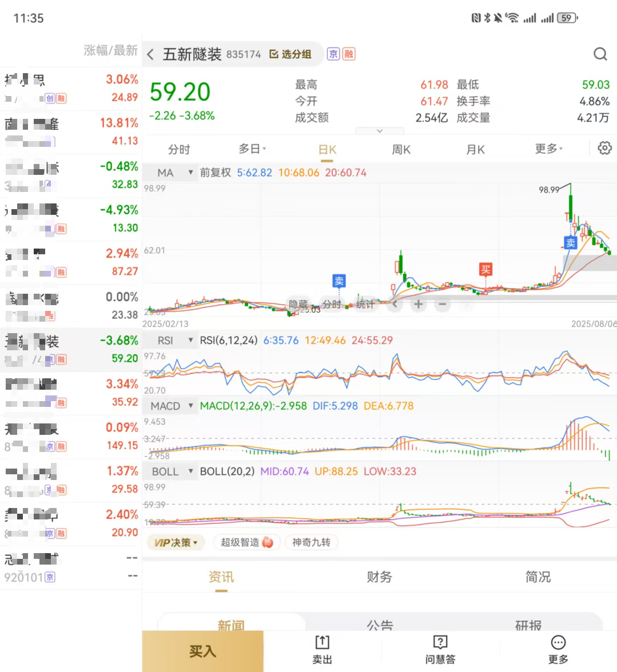Screen dimensions: 617x672
Task: Open the 问慧答 question icon
Action: (440, 650)
